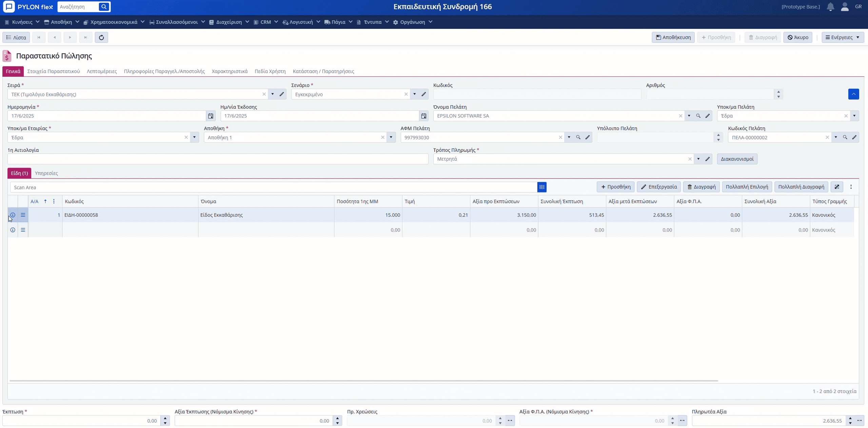868x428 pixels.
Task: Click the horizontal scrollbar of items grid
Action: tap(363, 381)
